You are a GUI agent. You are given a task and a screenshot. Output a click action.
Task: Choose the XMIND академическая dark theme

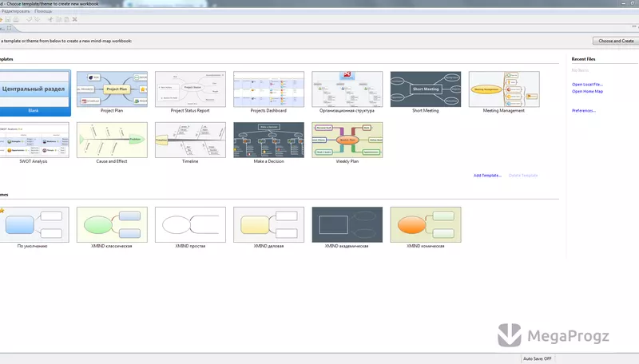(347, 225)
